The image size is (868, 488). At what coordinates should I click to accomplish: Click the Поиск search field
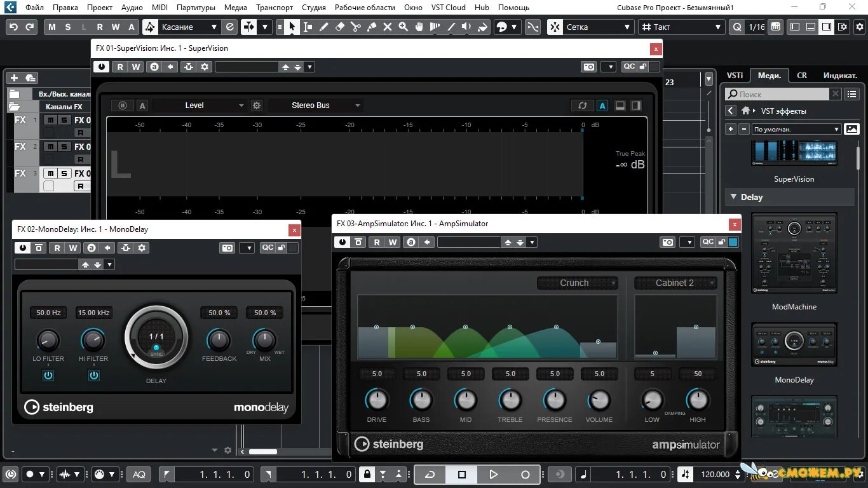tap(777, 94)
